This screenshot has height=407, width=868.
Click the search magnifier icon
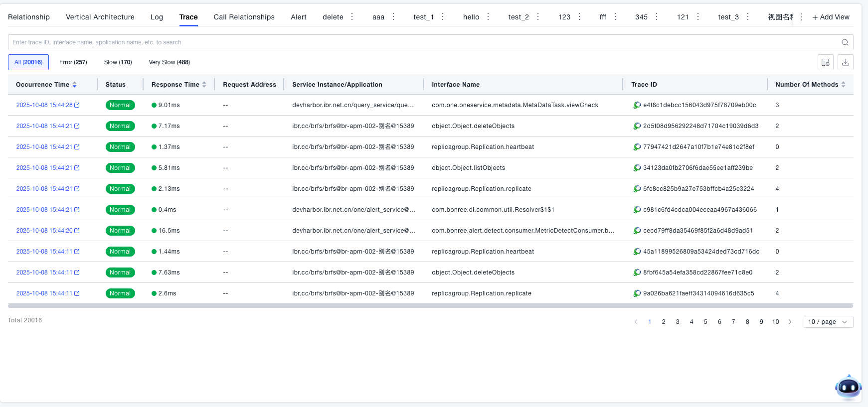(845, 42)
